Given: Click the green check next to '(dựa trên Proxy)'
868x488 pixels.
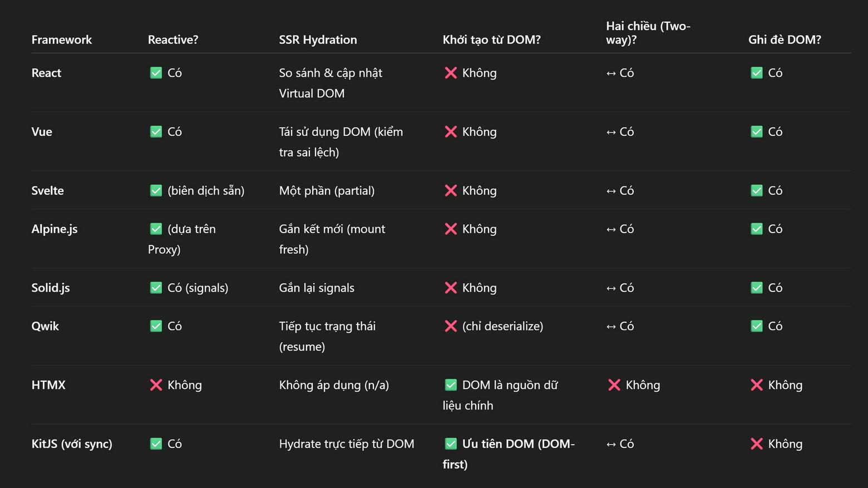Looking at the screenshot, I should [x=156, y=229].
